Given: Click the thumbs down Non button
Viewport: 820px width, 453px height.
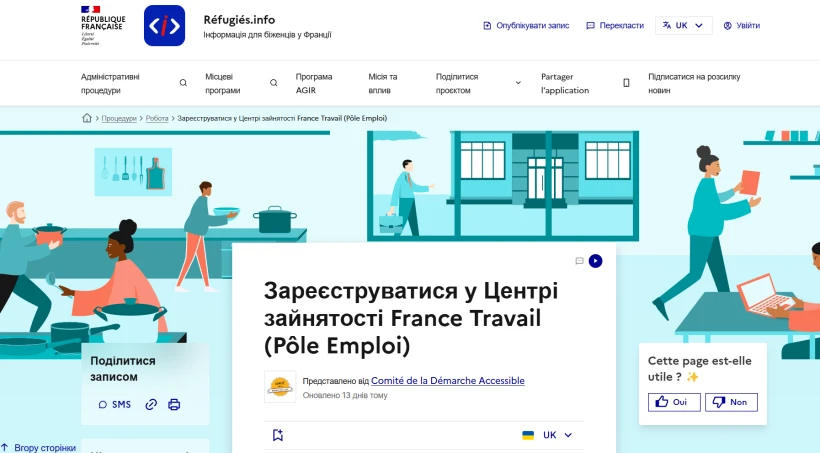Looking at the screenshot, I should click(x=731, y=402).
